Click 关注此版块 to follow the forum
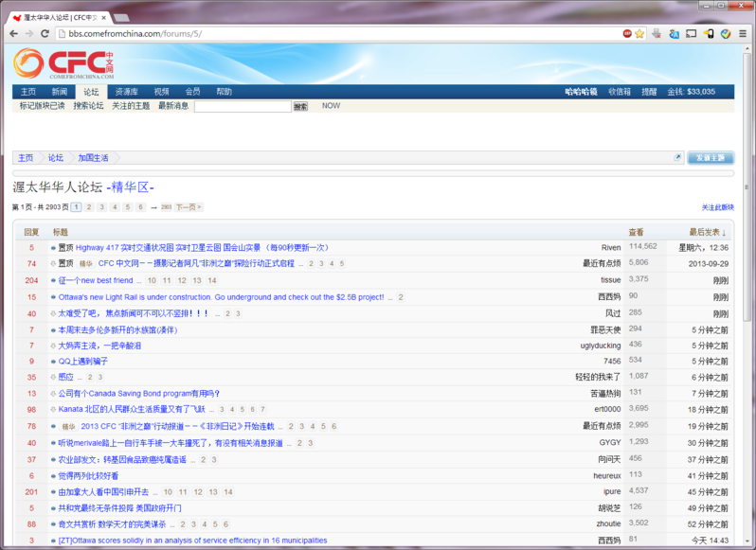Viewport: 756px width, 550px height. coord(717,206)
